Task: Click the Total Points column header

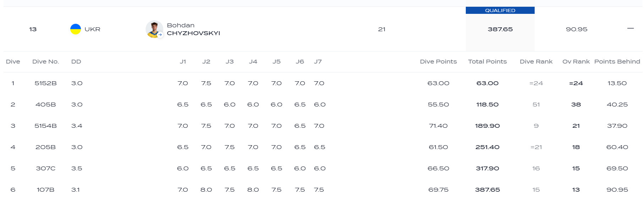Action: (x=487, y=61)
